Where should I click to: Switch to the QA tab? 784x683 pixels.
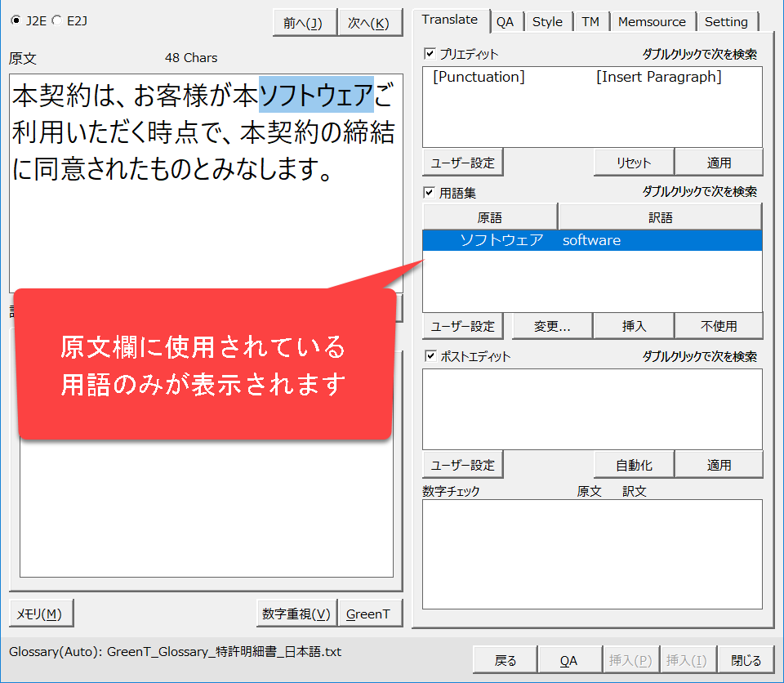(506, 22)
